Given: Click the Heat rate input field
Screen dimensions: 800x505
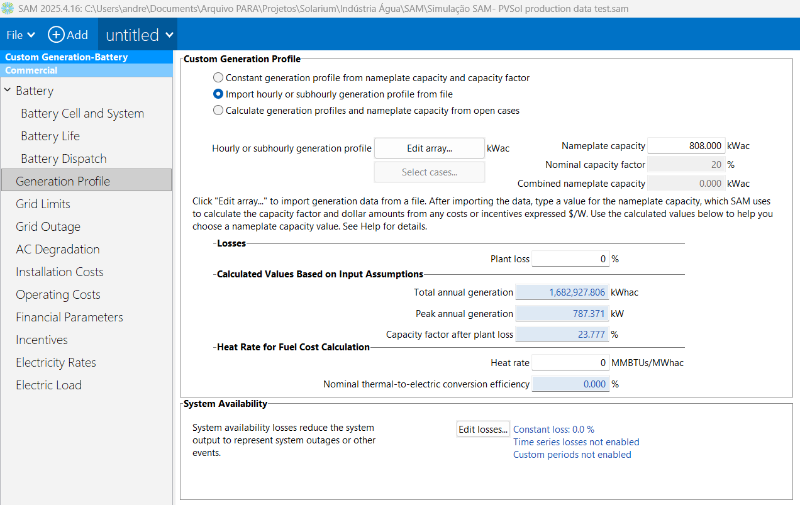Looking at the screenshot, I should click(x=570, y=363).
